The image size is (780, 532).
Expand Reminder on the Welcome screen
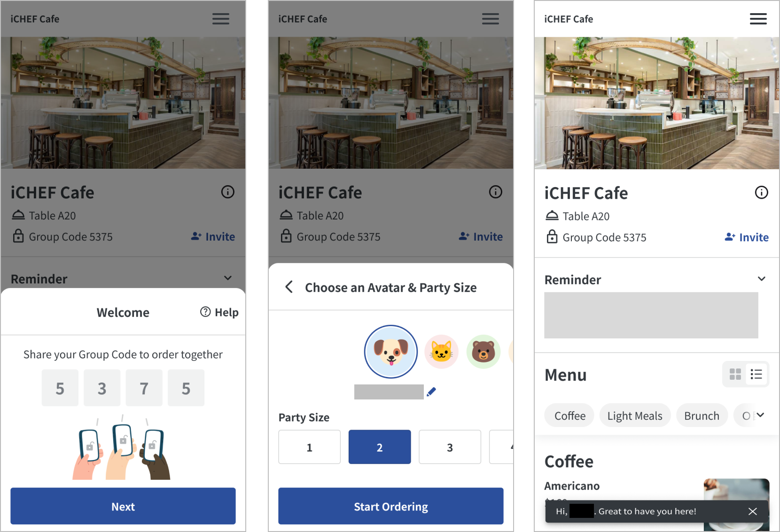228,278
